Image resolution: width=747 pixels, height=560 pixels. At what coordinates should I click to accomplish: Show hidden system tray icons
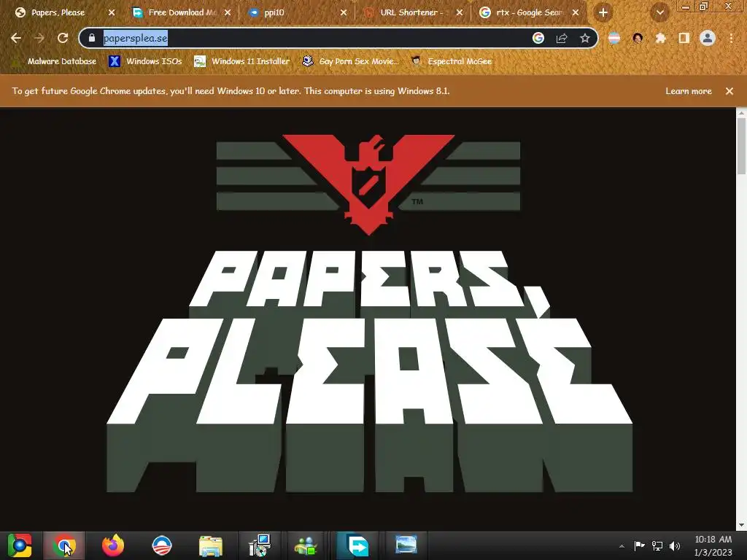coord(622,546)
